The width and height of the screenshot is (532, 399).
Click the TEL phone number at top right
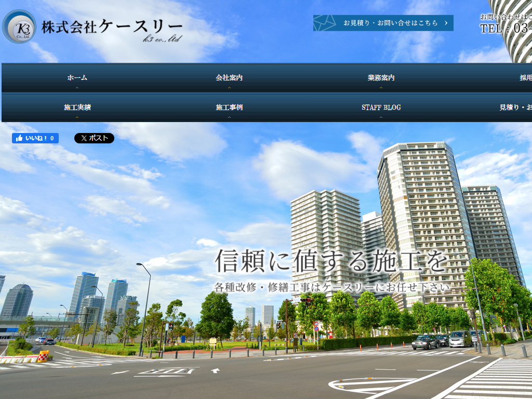click(x=506, y=29)
